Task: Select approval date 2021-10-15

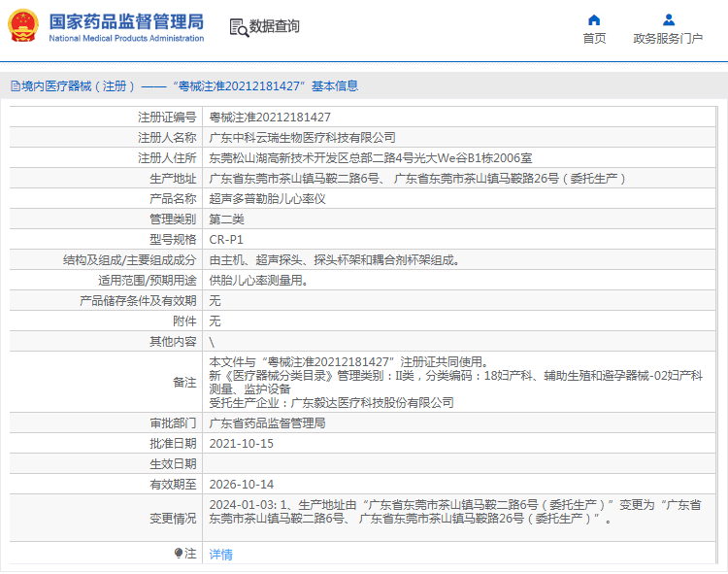Action: [241, 444]
